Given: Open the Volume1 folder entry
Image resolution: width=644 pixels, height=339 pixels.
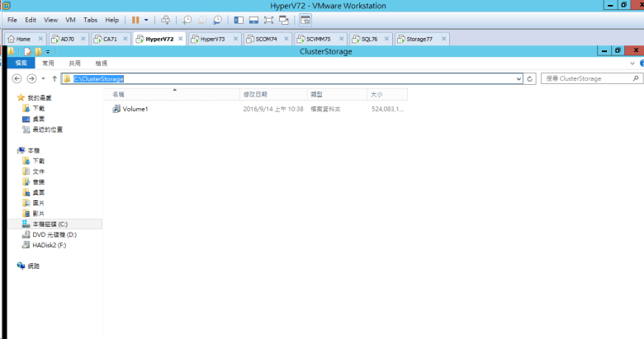Looking at the screenshot, I should click(x=135, y=109).
